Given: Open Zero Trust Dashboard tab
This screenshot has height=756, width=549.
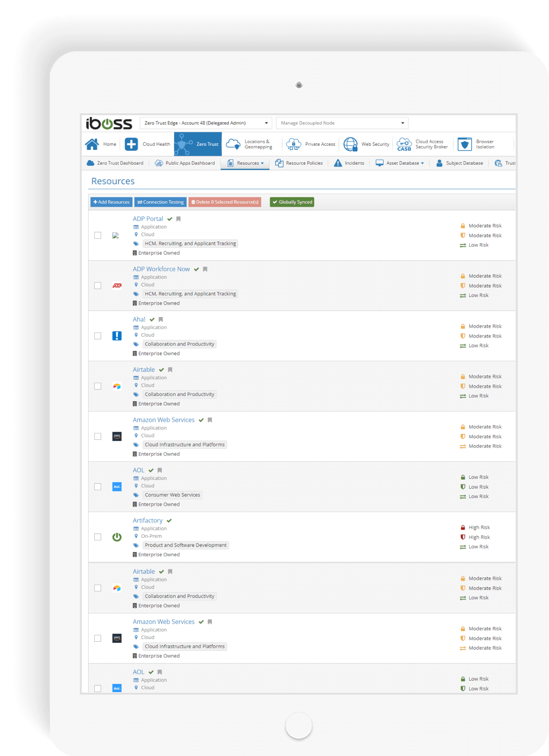Looking at the screenshot, I should pyautogui.click(x=115, y=163).
